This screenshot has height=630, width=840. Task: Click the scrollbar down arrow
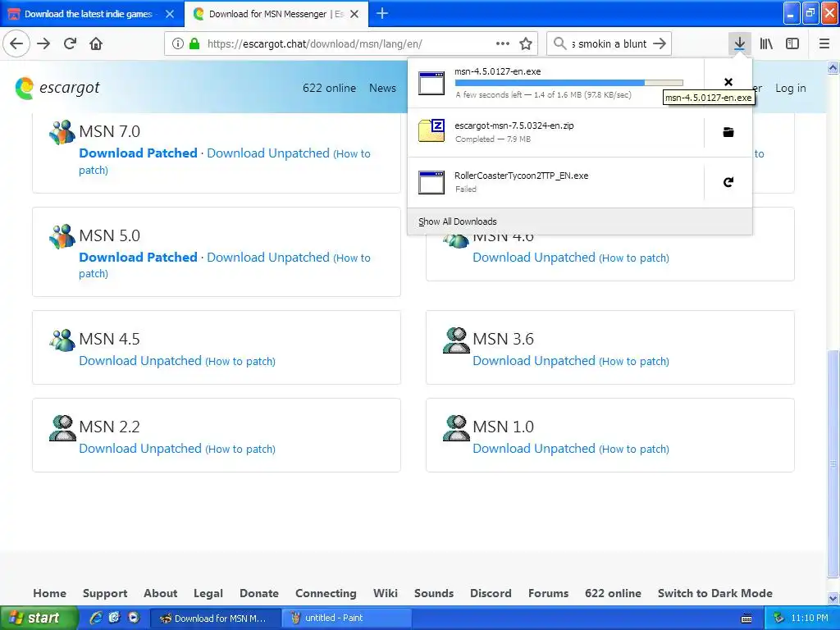[x=833, y=597]
